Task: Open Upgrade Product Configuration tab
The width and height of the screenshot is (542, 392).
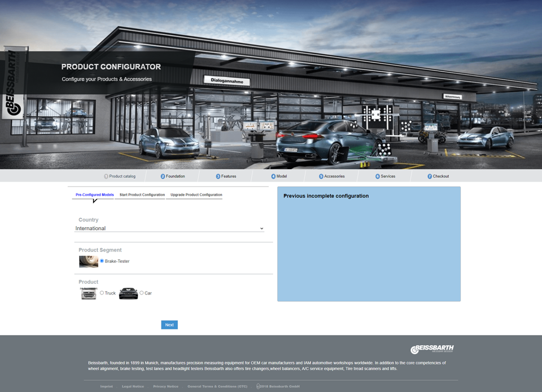Action: [196, 195]
